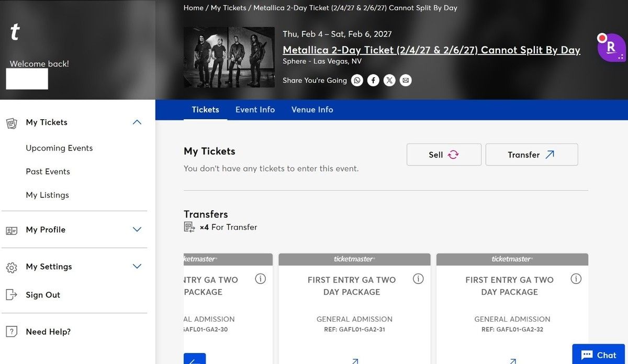Open info icon on GA2-31 ticket

(x=418, y=279)
